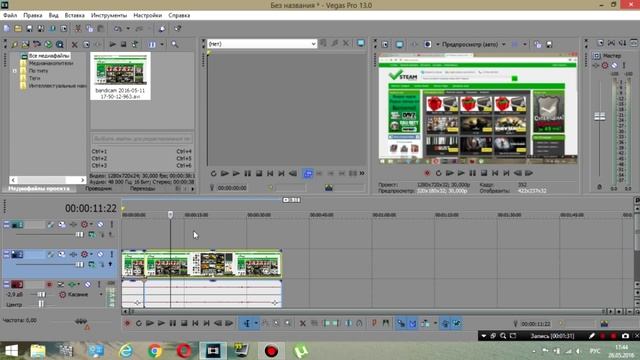Adjust the master volume fader
The image size is (640, 360).
(600, 117)
